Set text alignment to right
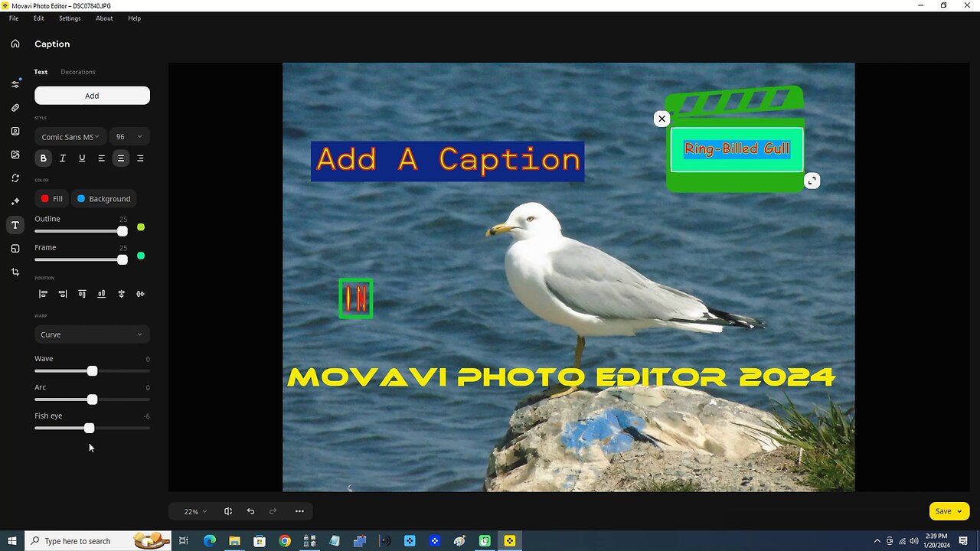 (140, 158)
